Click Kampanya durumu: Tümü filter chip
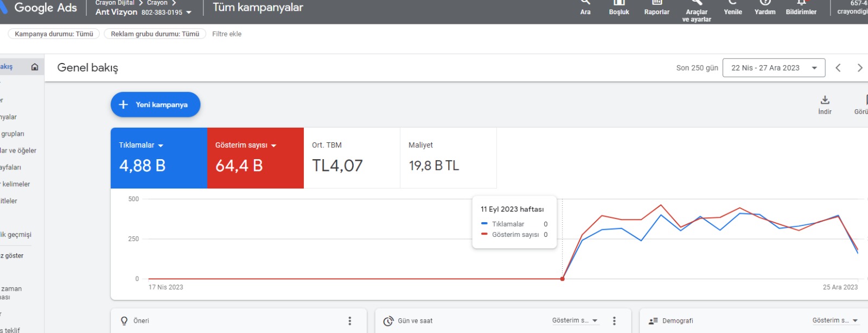868x333 pixels. (x=54, y=34)
